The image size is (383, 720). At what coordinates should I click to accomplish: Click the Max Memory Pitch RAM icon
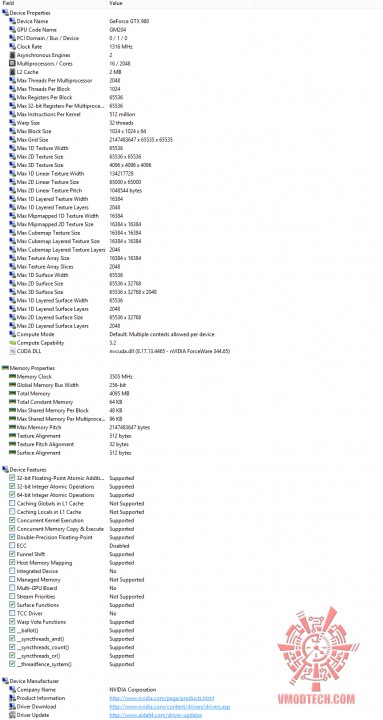pos(12,428)
